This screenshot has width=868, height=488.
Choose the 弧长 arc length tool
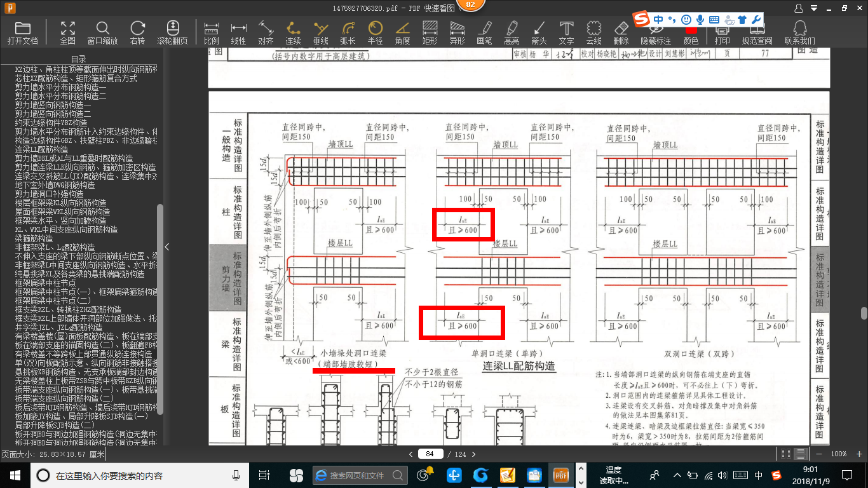[348, 32]
